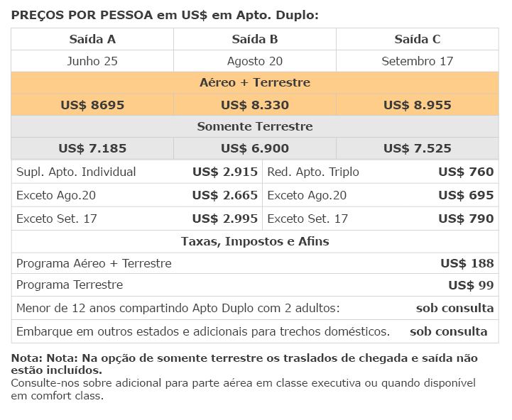Select the Programa Aéreo + Terrestre row
The width and height of the screenshot is (512, 420).
tap(255, 263)
